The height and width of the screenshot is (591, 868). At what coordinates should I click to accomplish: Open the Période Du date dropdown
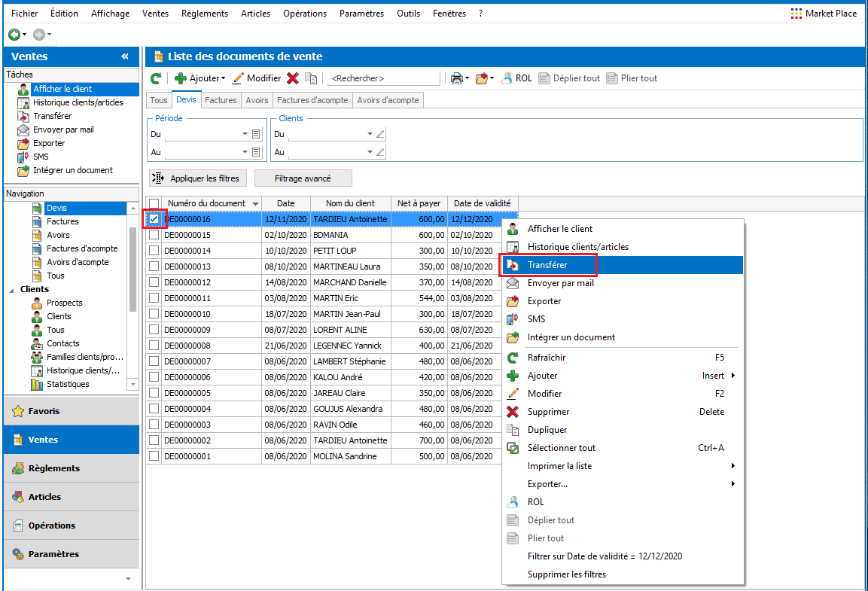pyautogui.click(x=245, y=134)
